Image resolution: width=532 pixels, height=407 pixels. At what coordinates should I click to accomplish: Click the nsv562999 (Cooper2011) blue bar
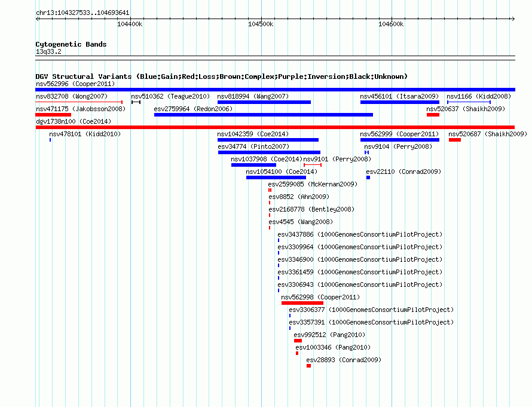pyautogui.click(x=400, y=140)
